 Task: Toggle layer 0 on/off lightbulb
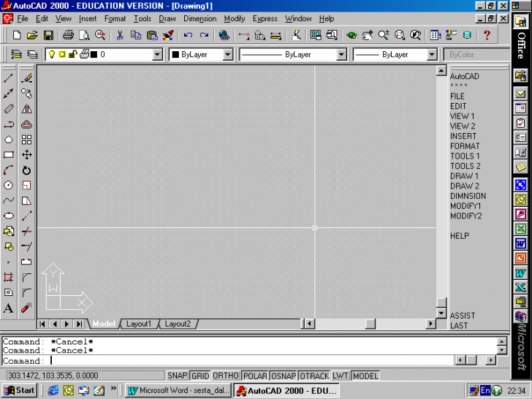(52, 54)
